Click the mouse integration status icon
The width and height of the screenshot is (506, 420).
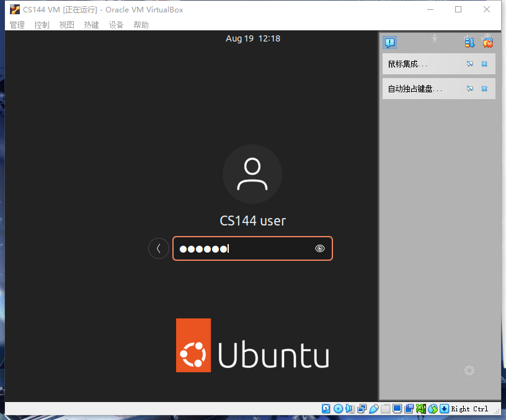pos(433,409)
